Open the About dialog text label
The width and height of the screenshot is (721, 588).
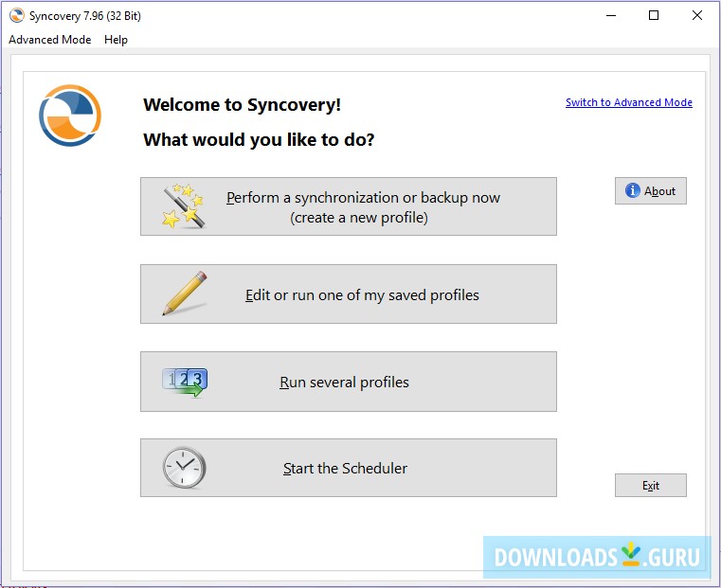(659, 190)
